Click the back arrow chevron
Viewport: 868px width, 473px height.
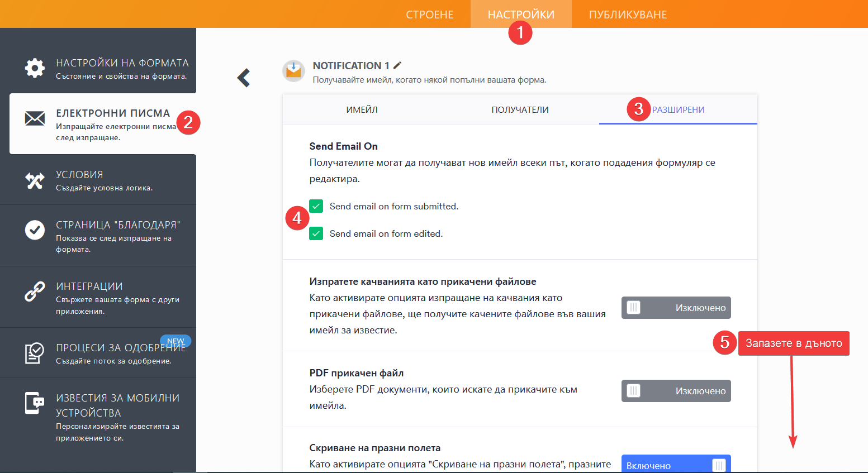pyautogui.click(x=244, y=78)
